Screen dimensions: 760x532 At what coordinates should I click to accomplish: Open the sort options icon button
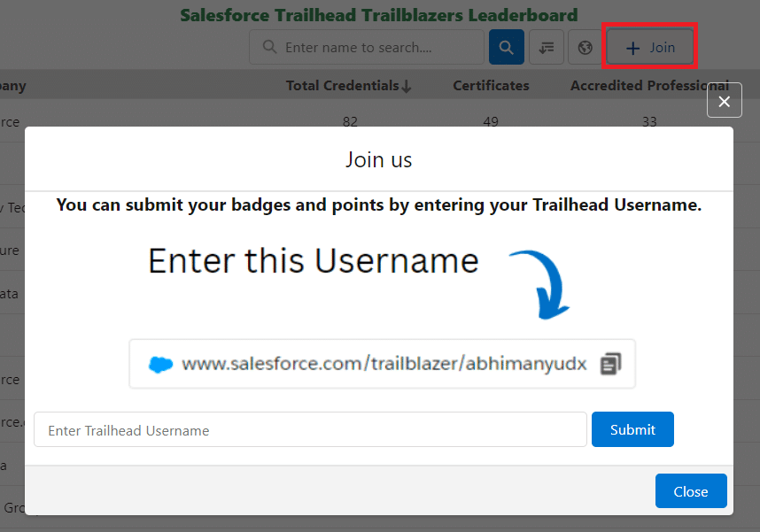click(547, 47)
